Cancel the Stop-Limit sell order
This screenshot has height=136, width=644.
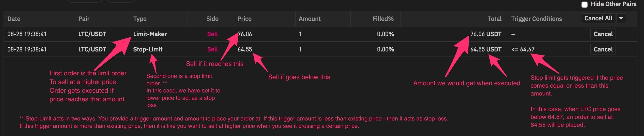[603, 49]
